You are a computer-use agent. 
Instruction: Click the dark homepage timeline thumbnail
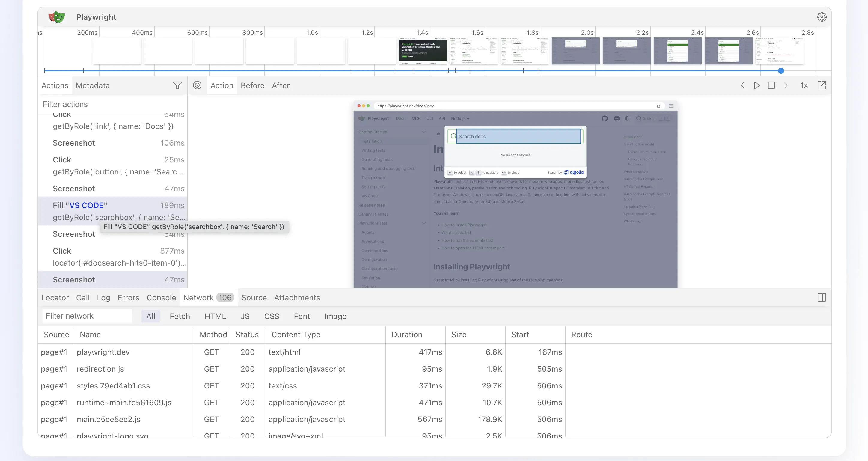(x=423, y=51)
